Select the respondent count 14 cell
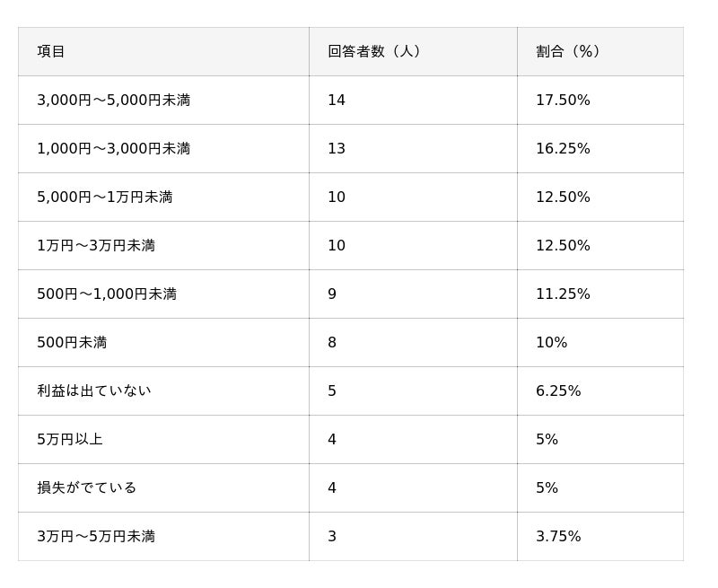 pos(337,100)
